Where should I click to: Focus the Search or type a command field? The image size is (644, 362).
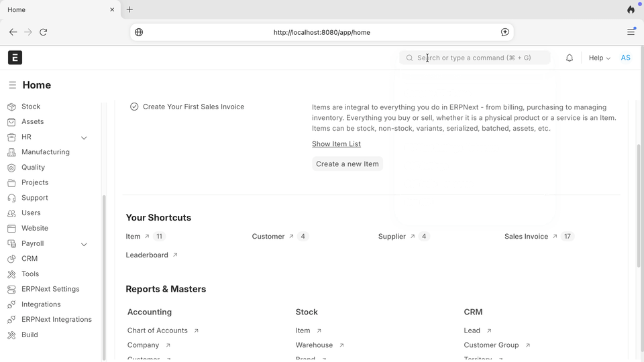[x=475, y=58]
